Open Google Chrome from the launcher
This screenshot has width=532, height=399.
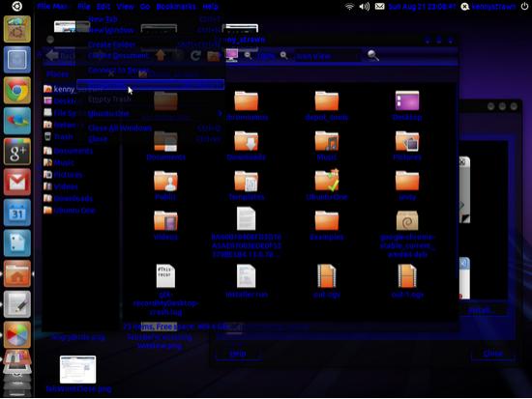pos(17,90)
